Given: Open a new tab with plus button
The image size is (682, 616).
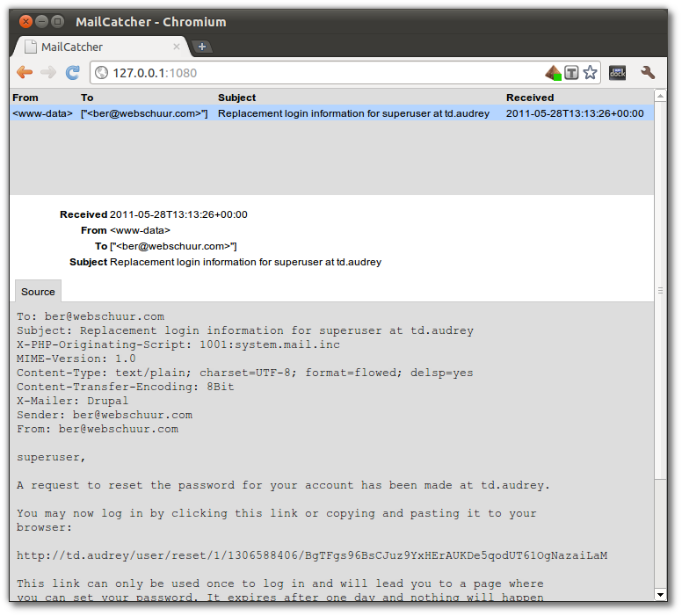Looking at the screenshot, I should click(202, 47).
